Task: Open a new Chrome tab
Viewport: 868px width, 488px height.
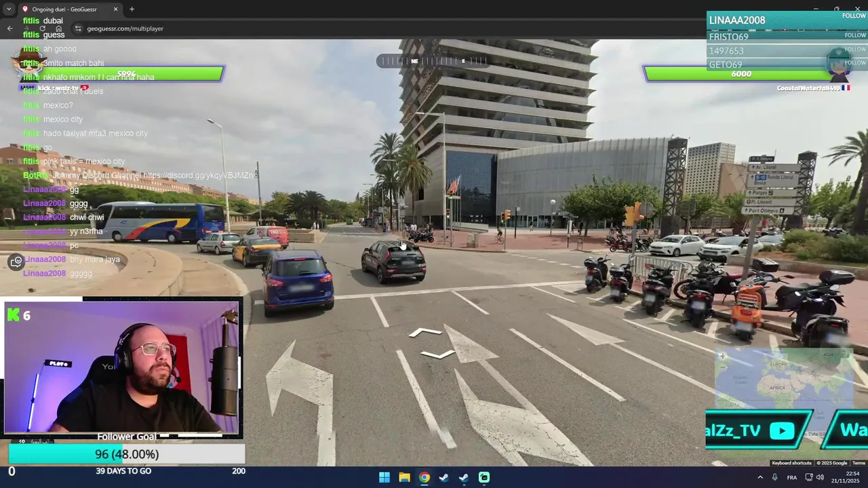Action: (x=132, y=9)
